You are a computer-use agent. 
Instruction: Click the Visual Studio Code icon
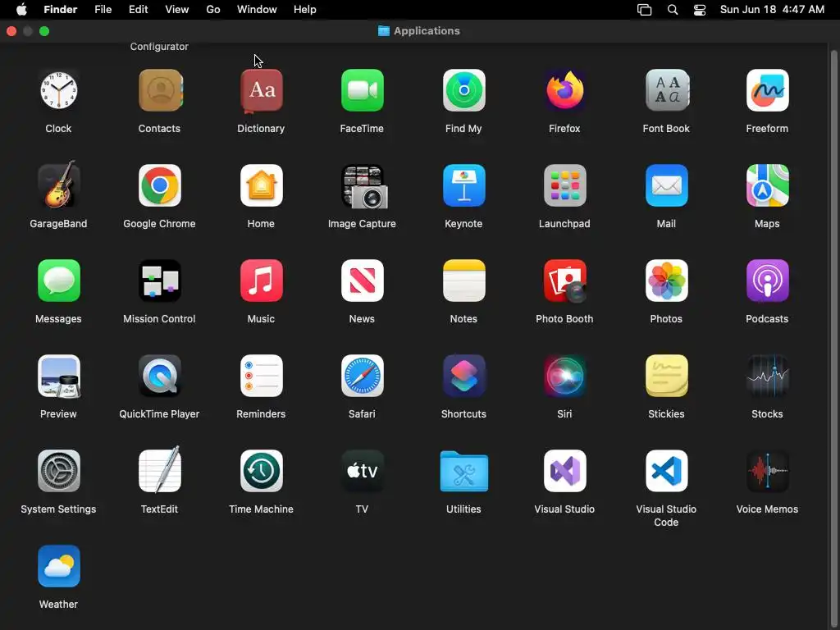(666, 471)
